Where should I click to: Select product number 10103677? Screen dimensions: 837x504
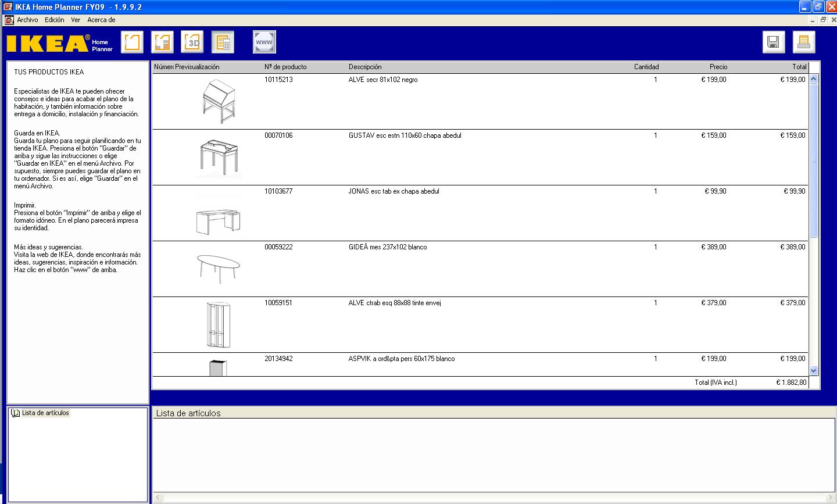coord(278,191)
